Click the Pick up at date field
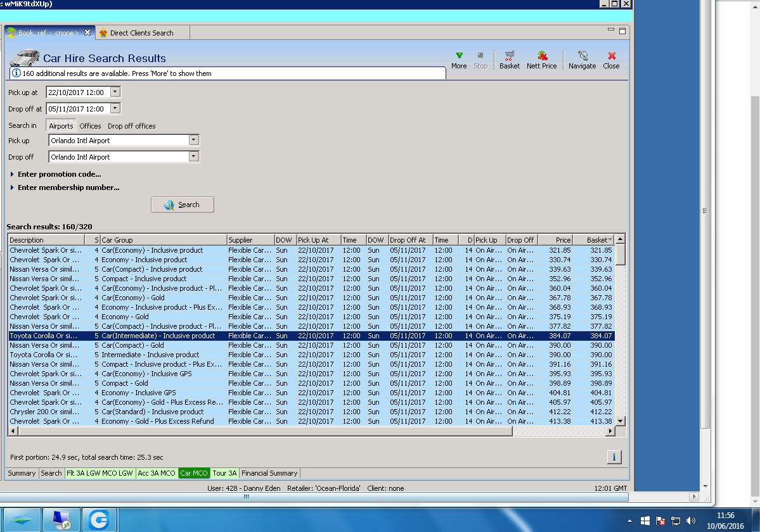 [78, 92]
